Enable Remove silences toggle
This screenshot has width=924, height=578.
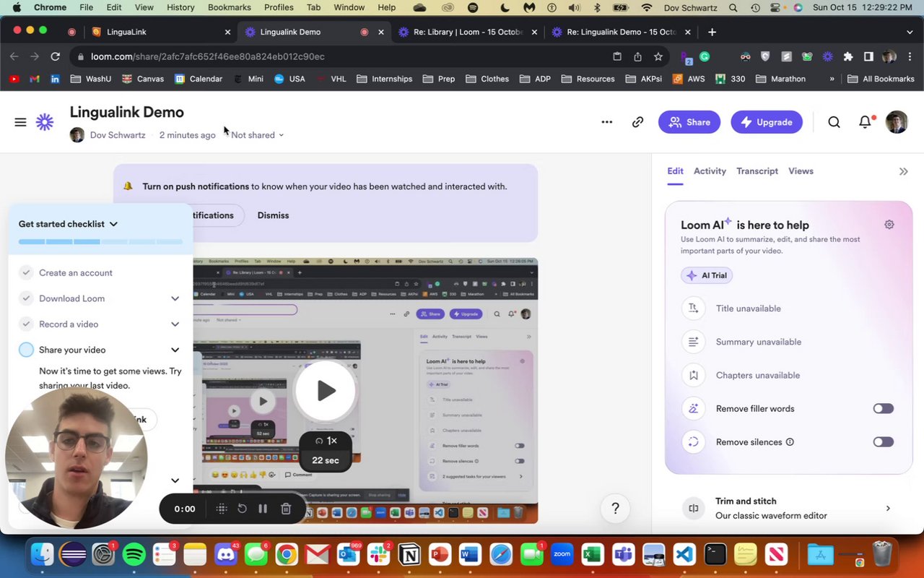click(x=883, y=442)
